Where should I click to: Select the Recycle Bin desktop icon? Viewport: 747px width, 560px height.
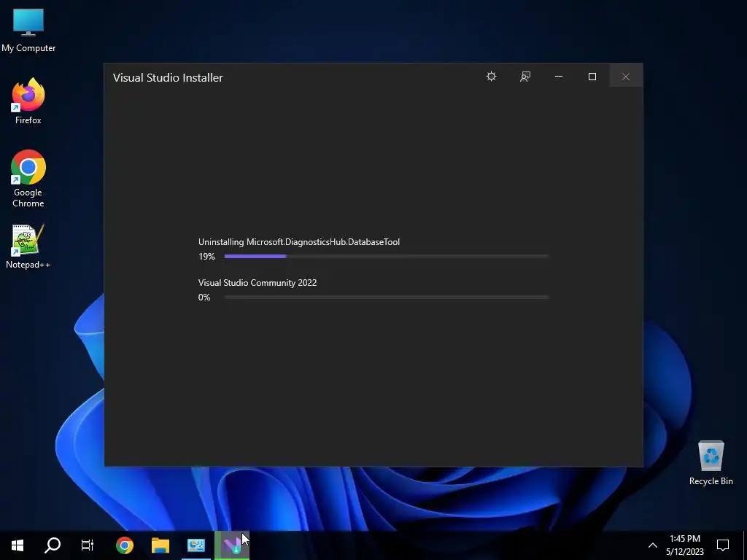click(711, 462)
